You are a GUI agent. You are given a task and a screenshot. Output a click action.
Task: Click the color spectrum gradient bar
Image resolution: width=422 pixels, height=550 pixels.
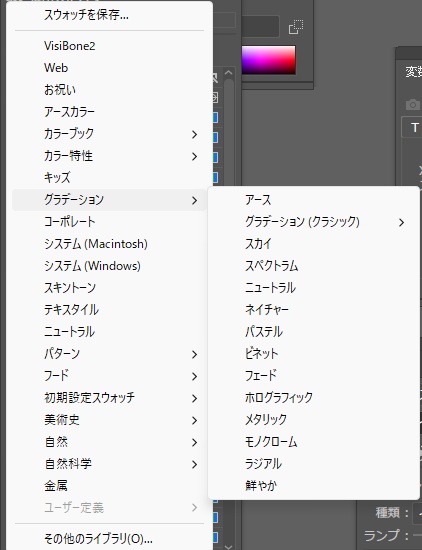pos(268,60)
